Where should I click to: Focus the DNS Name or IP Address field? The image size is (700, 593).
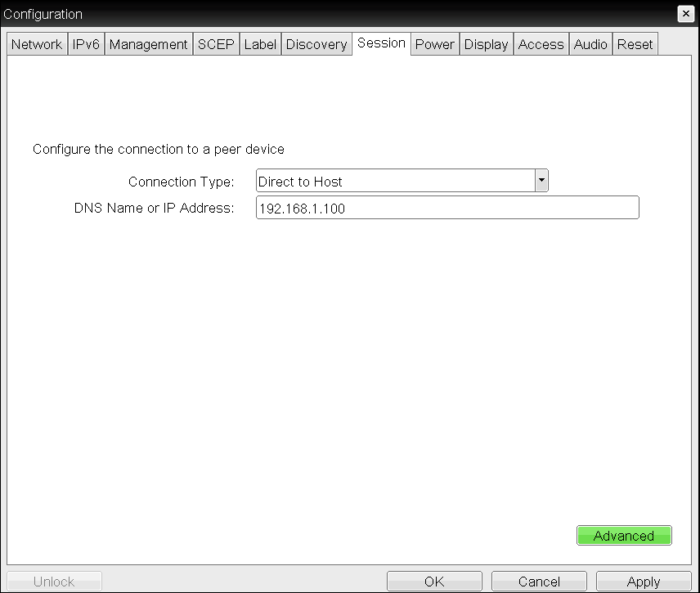[447, 208]
